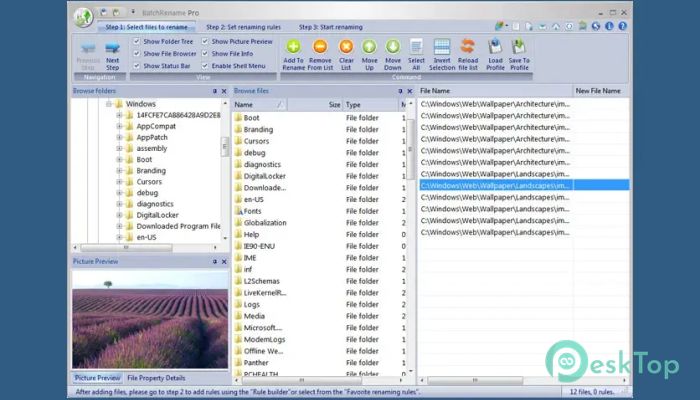Sort browse files by Name column

click(259, 105)
